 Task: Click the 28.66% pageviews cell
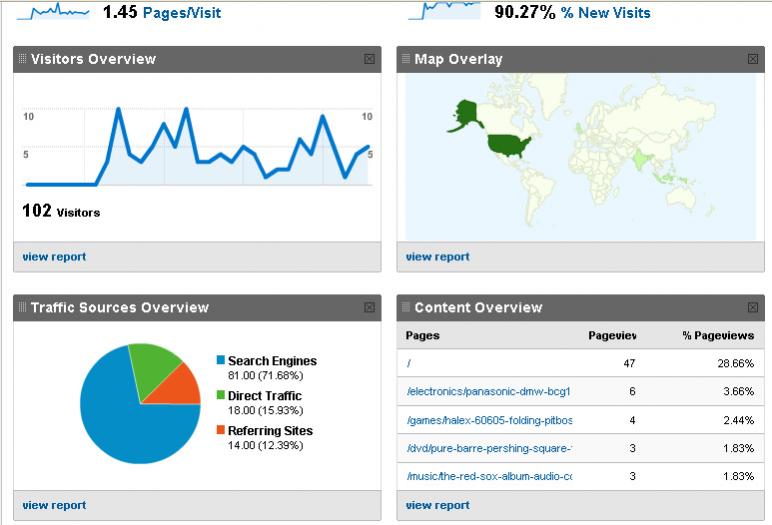(736, 363)
